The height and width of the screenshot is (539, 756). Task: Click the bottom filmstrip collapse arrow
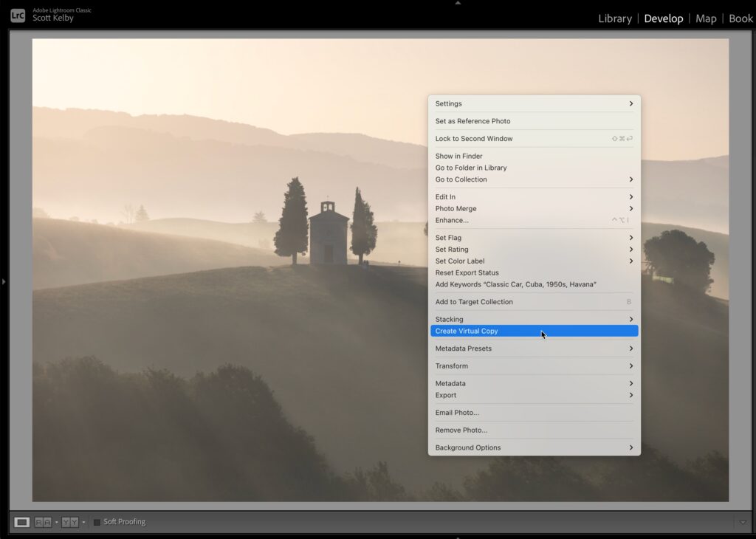(x=458, y=537)
